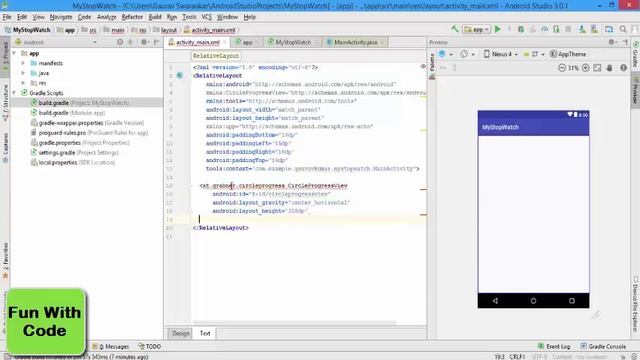Tap the Home circle in phone preview
This screenshot has height=360, width=640.
point(533,301)
